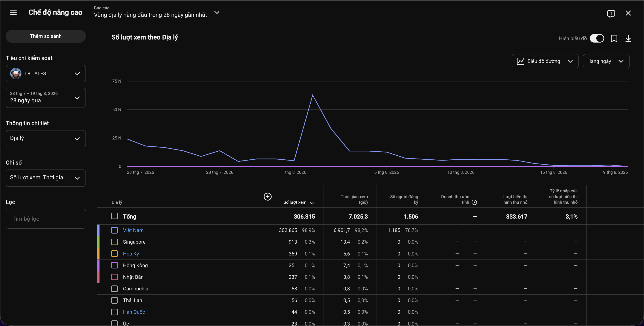This screenshot has height=326, width=644.
Task: Expand the report title dropdown chevron
Action: 217,12
